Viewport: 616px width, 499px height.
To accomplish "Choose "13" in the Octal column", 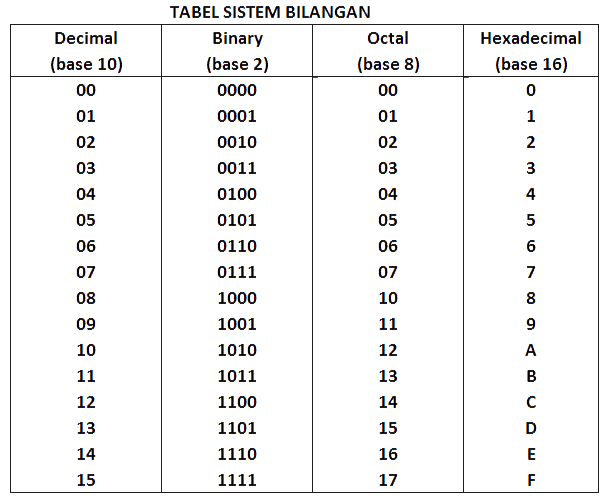I will click(388, 376).
